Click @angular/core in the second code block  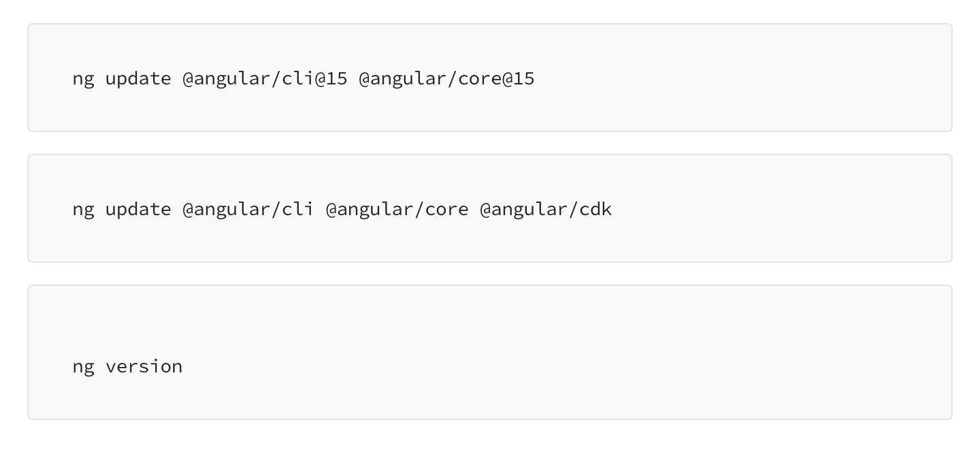tap(397, 210)
